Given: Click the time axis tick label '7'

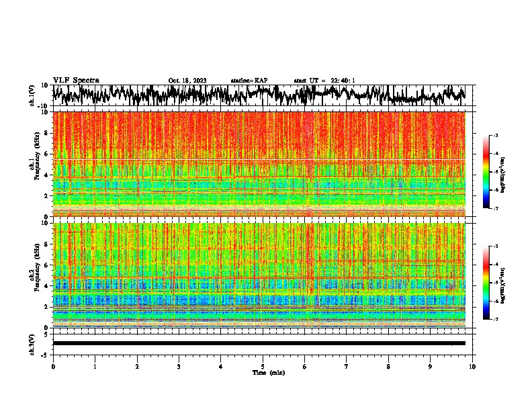Looking at the screenshot, I should 347,367.
